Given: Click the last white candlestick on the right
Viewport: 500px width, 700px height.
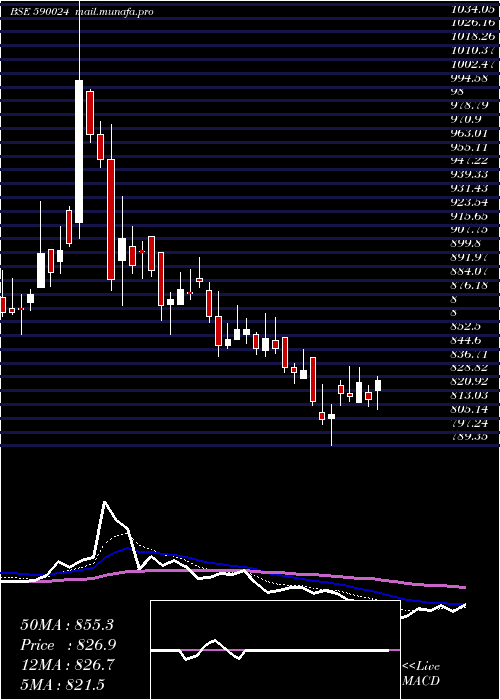Looking at the screenshot, I should point(378,385).
